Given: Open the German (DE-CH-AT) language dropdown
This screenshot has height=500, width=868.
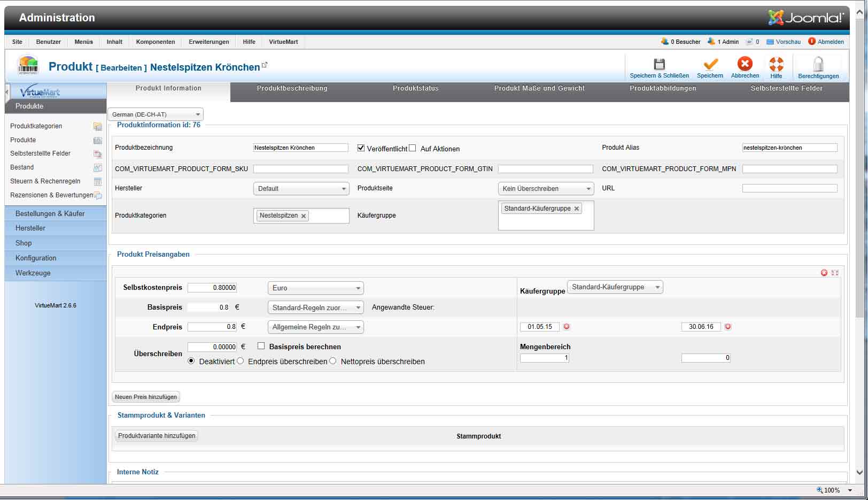Looking at the screenshot, I should (156, 114).
